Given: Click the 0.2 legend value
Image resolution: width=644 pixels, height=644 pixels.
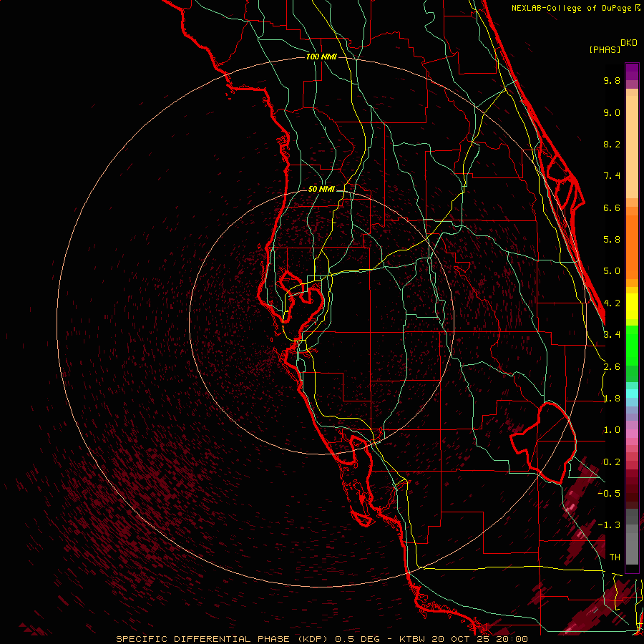Looking at the screenshot, I should pos(612,462).
